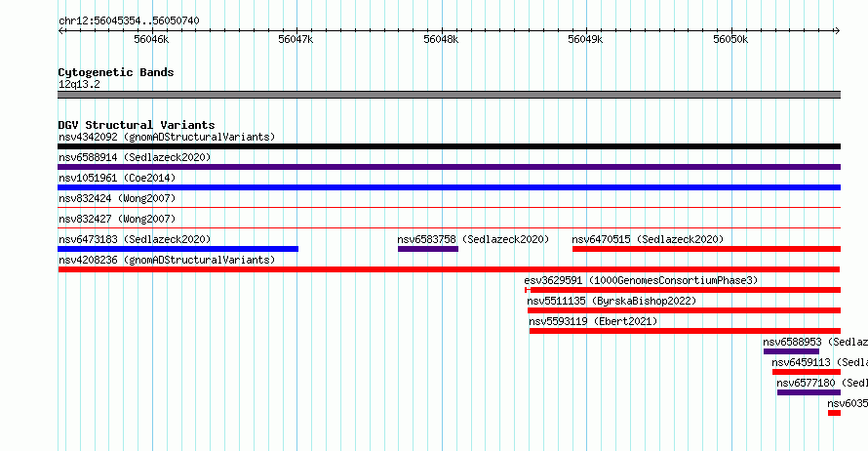The height and width of the screenshot is (451, 868).
Task: Click the small red nsv6035 variant bar
Action: (x=834, y=413)
